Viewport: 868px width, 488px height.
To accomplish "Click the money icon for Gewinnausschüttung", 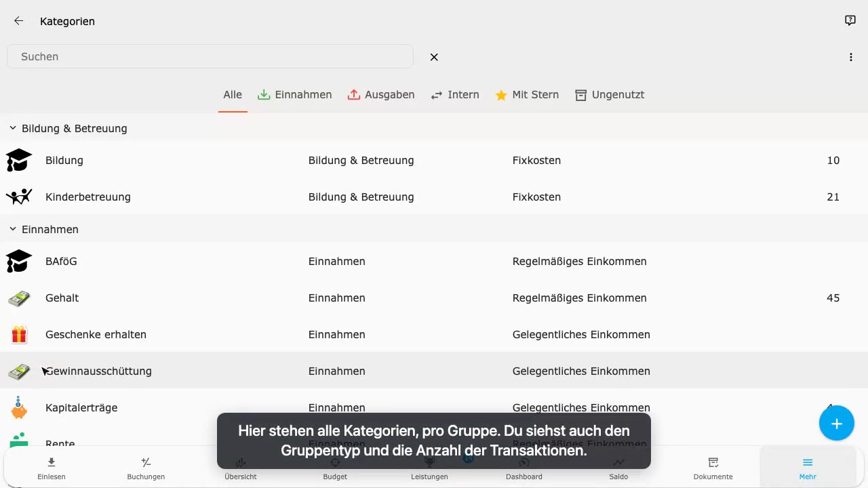I will 19,371.
